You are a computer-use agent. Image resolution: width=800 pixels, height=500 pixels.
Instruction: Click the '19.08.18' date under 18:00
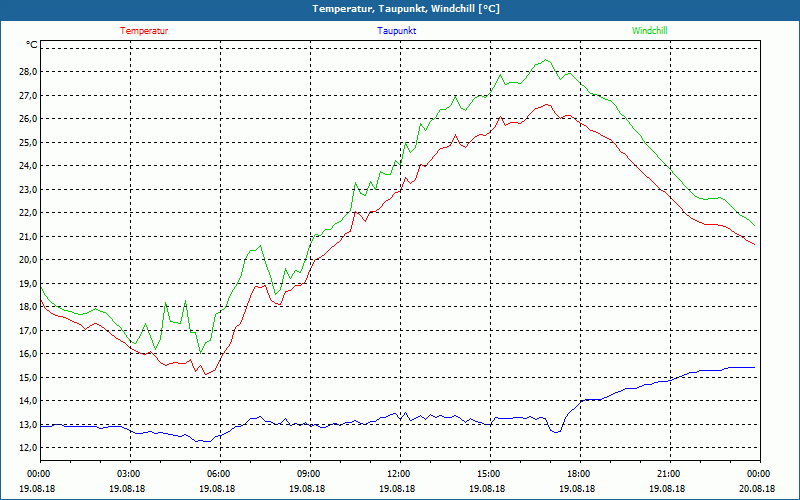(577, 488)
